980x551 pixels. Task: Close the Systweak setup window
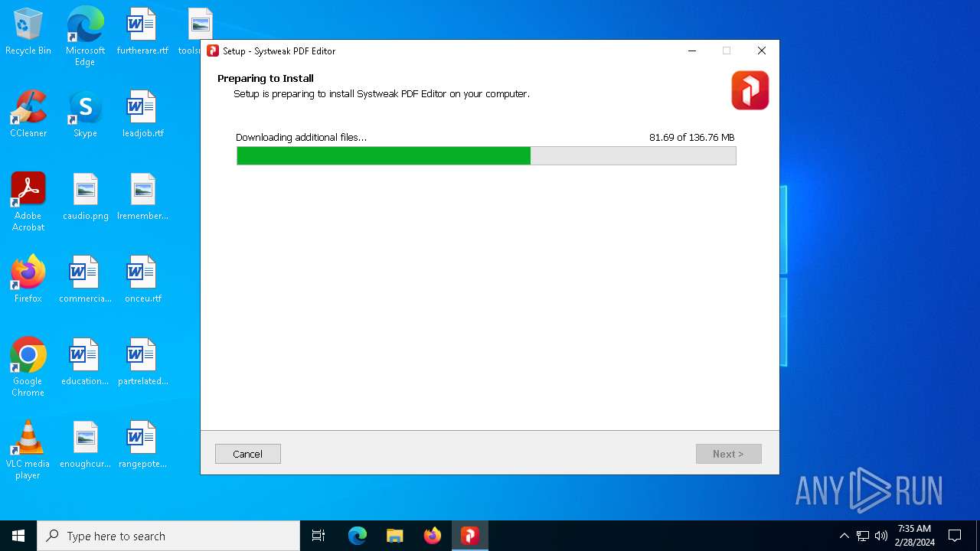pyautogui.click(x=762, y=51)
